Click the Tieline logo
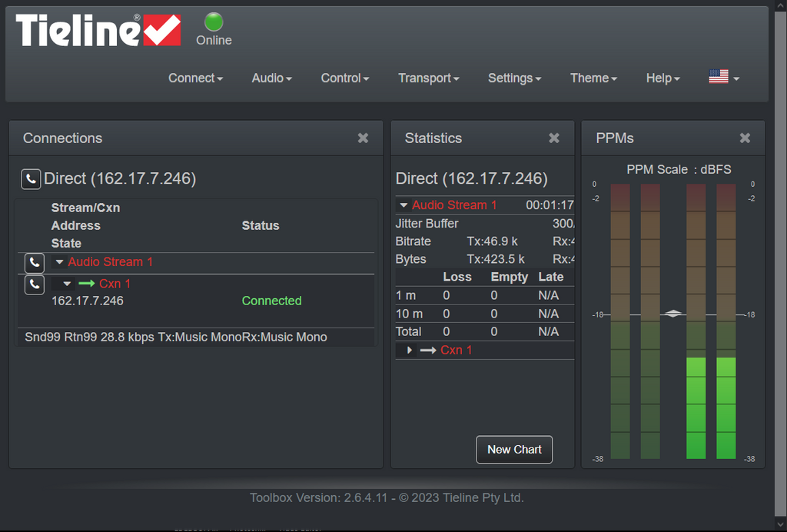This screenshot has height=532, width=787. point(98,31)
